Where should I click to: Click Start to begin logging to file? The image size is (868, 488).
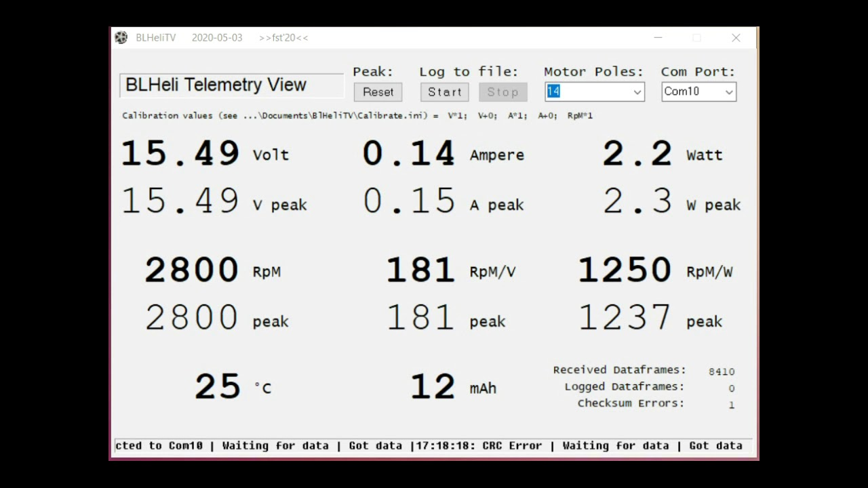click(x=444, y=92)
